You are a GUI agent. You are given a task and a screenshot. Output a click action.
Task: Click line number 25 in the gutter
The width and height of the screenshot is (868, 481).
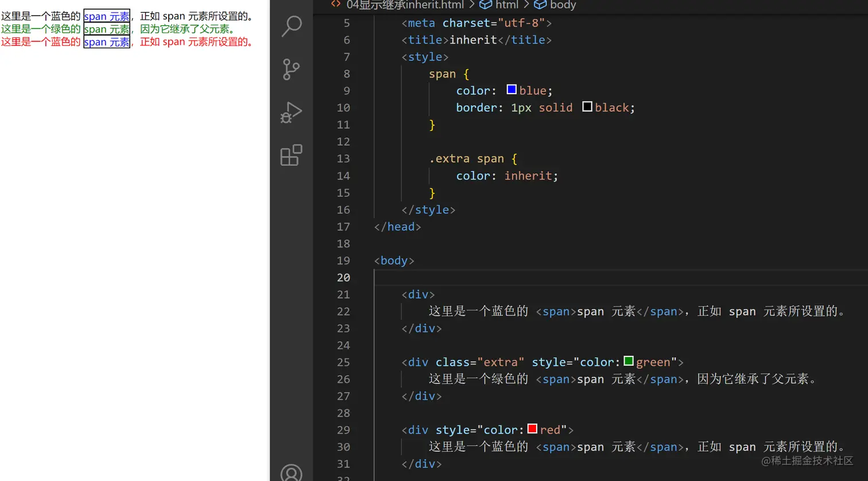(343, 362)
